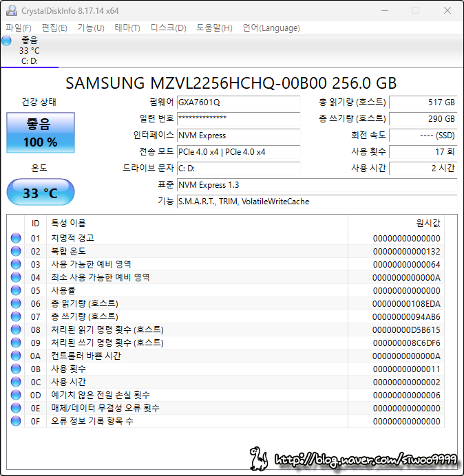The image size is (464, 476).
Task: Click the 좋음 100 % health status button
Action: coord(41,133)
